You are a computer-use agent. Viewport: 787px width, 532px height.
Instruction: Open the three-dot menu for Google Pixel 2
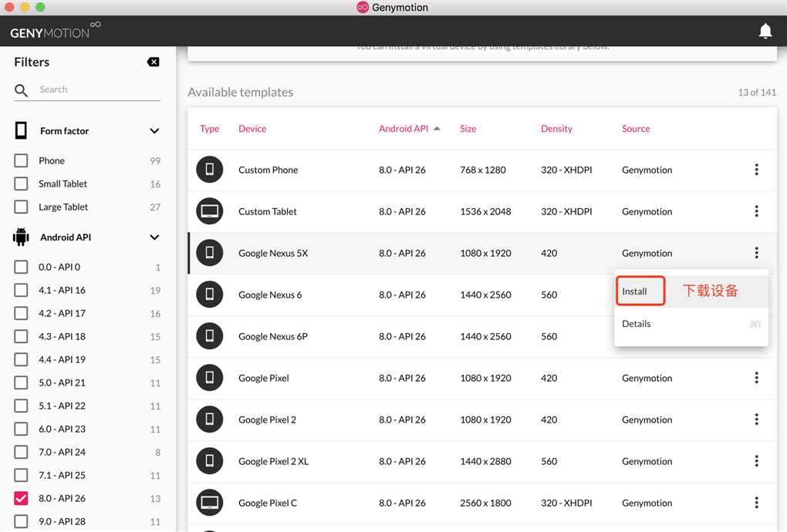[x=756, y=419]
